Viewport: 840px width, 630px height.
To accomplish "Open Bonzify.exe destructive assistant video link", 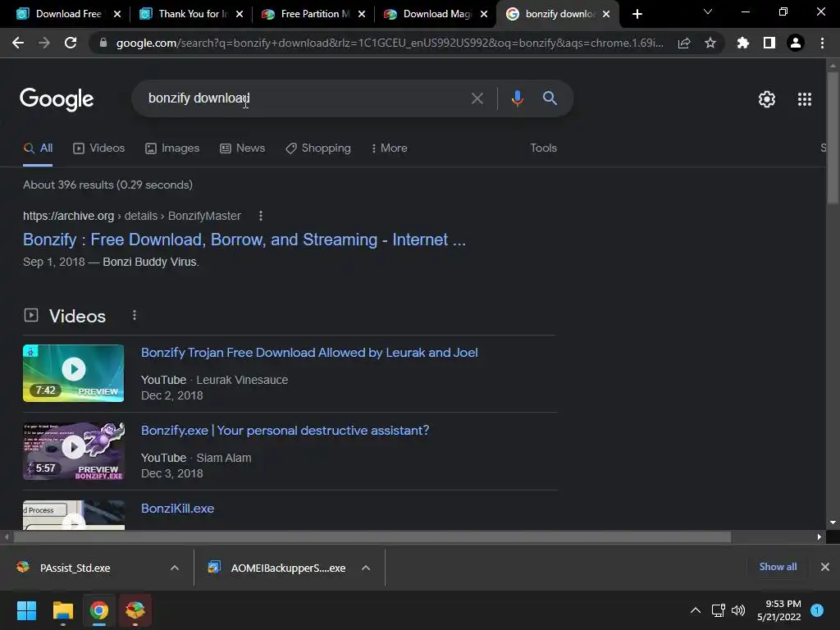I will pyautogui.click(x=285, y=431).
